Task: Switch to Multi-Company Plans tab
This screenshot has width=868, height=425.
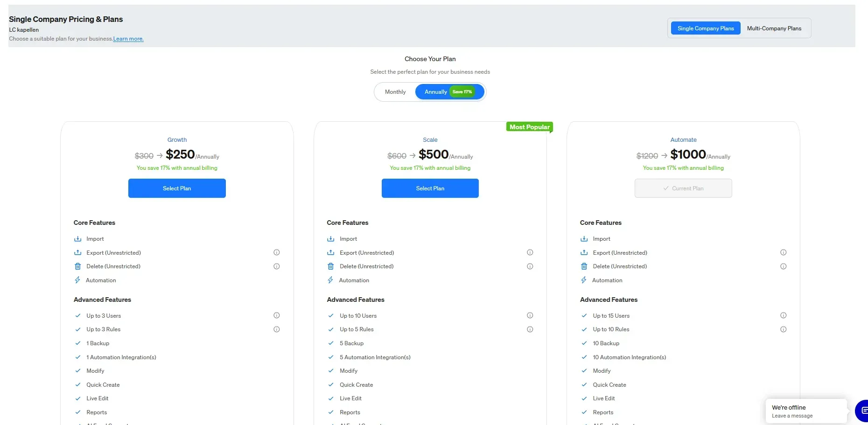Action: pos(774,28)
